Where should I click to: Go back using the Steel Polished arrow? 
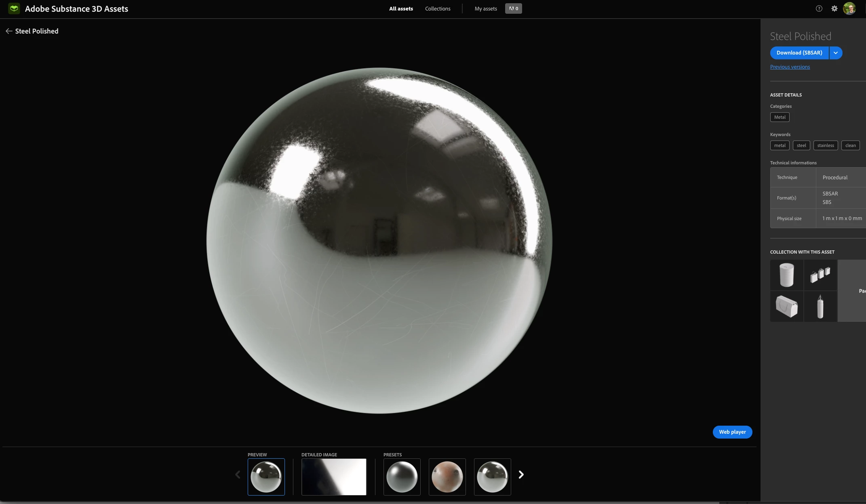9,31
